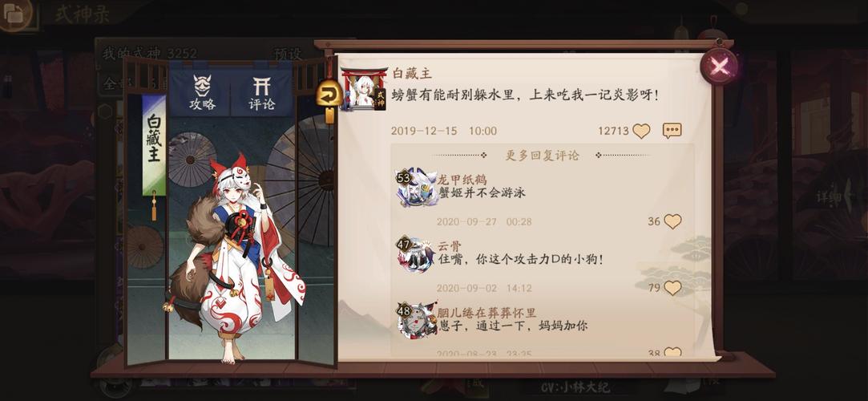The image size is (868, 401).
Task: Like the main 白藏主 comment heart
Action: tap(641, 132)
